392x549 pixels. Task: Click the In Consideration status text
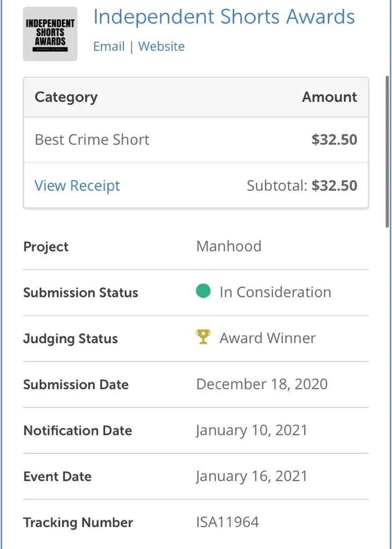click(x=275, y=292)
